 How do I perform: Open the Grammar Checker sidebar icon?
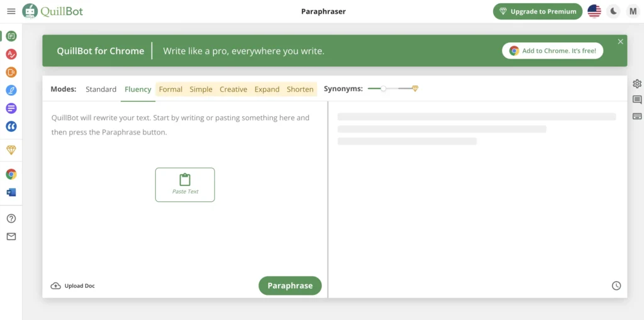click(x=11, y=54)
